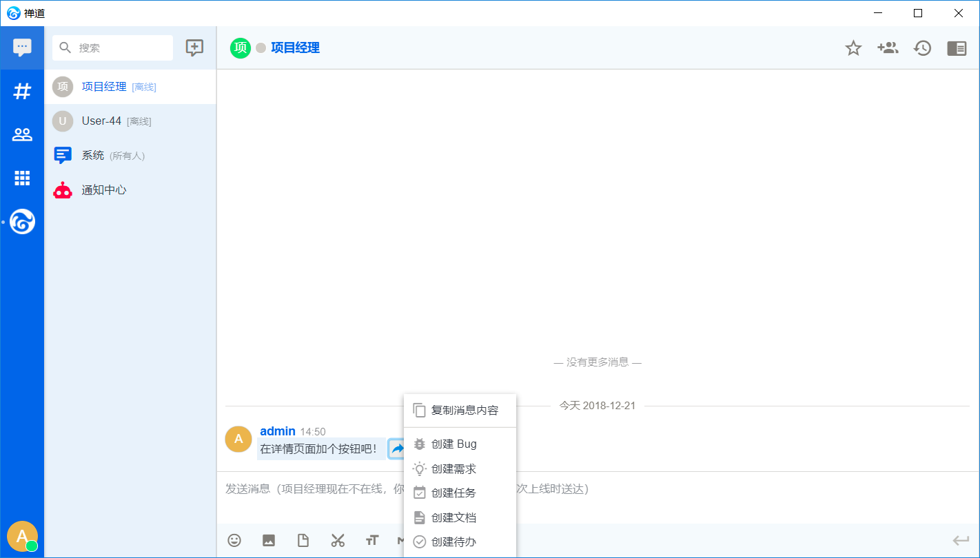Viewport: 980px width, 558px height.
Task: Take a screenshot with the scissors icon
Action: 338,540
